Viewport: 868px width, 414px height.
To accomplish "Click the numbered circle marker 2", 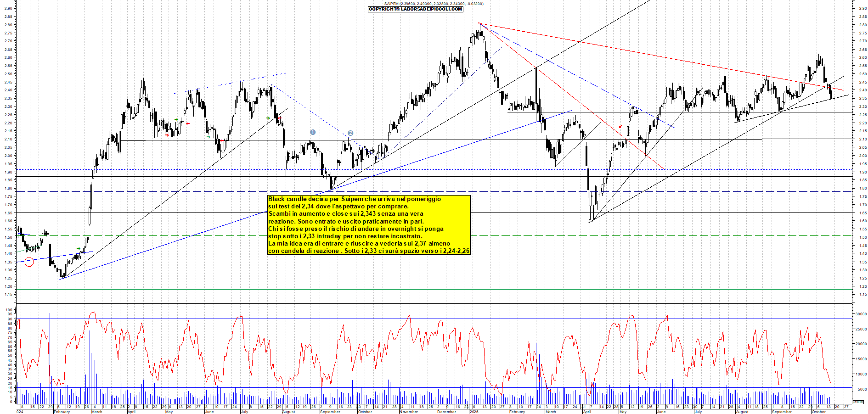I will pyautogui.click(x=350, y=133).
